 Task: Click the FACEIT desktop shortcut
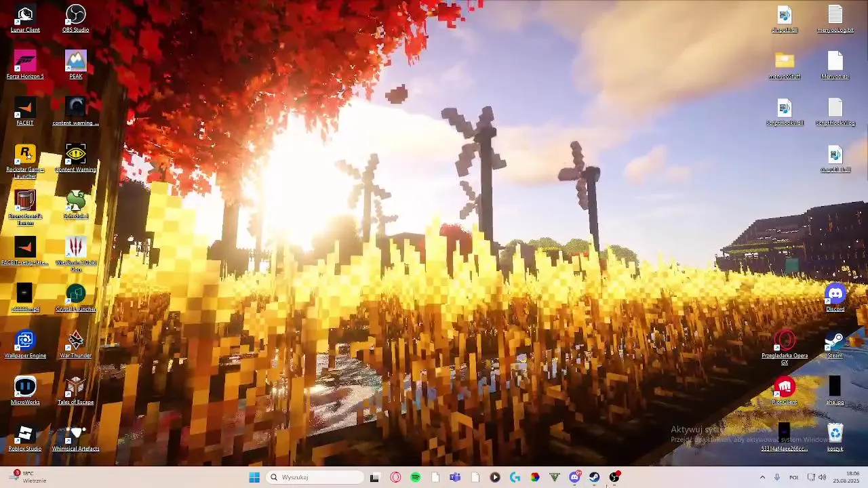point(25,112)
